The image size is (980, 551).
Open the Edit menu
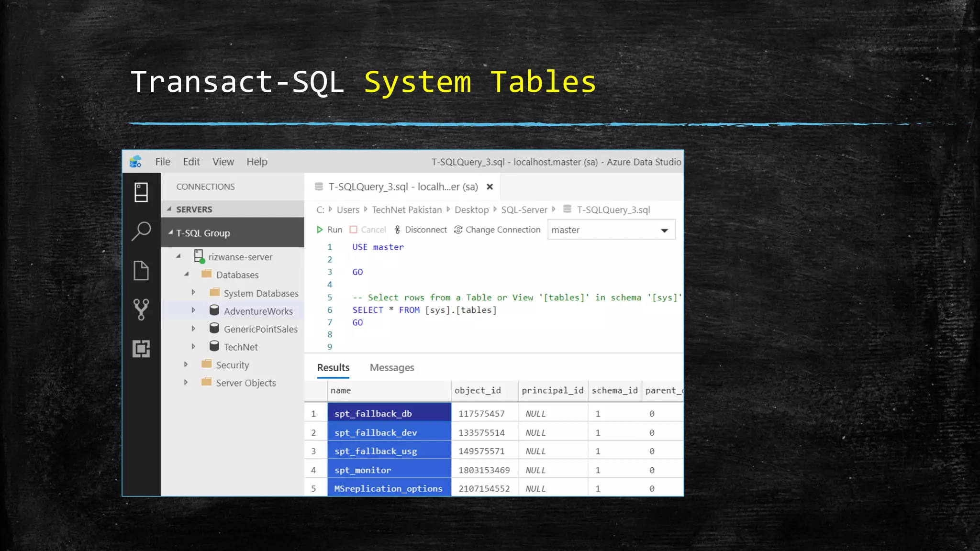pyautogui.click(x=191, y=162)
